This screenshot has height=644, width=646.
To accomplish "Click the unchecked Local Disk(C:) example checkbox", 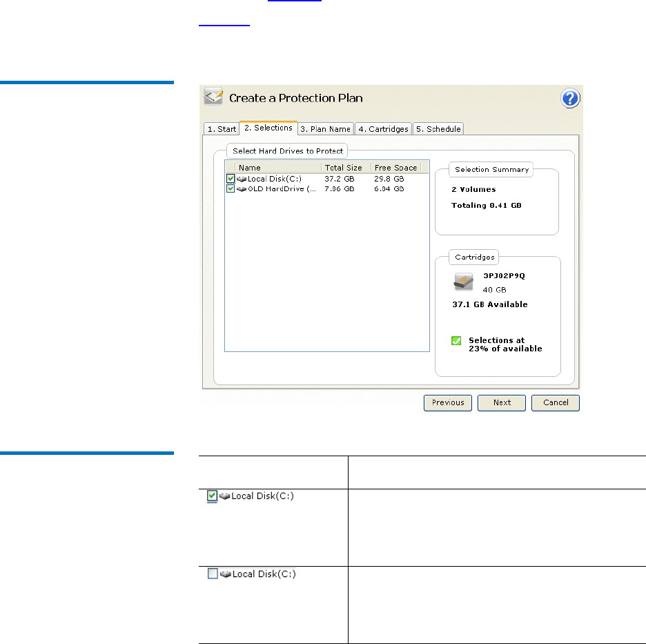I will tap(213, 574).
